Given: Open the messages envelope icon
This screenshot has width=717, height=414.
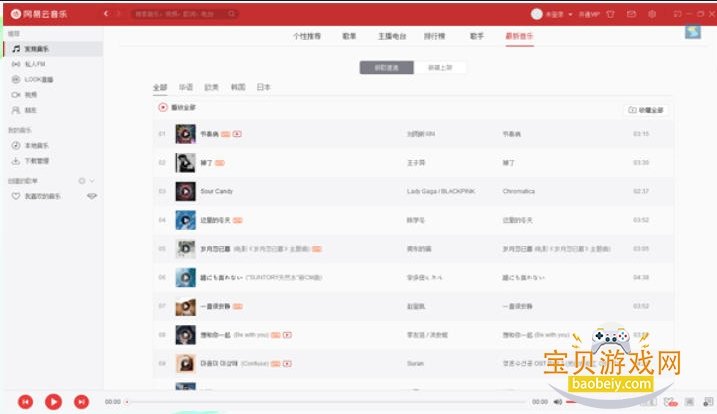Looking at the screenshot, I should click(x=631, y=14).
